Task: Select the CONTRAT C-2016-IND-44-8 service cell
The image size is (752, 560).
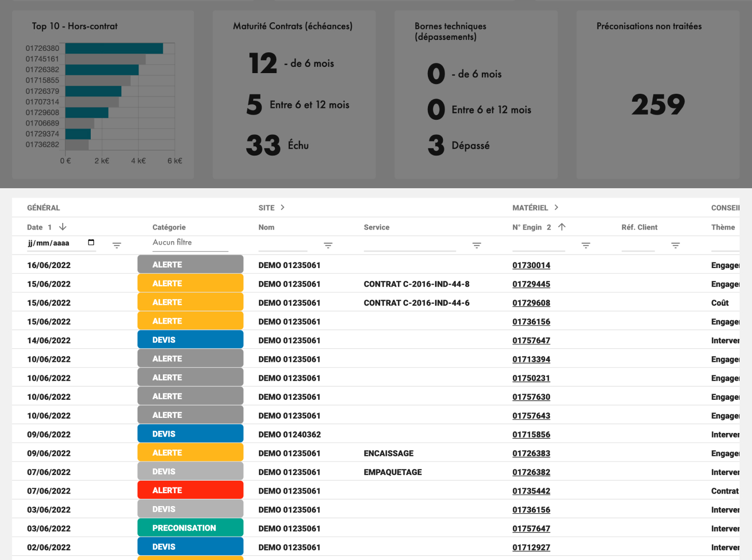Action: (416, 284)
